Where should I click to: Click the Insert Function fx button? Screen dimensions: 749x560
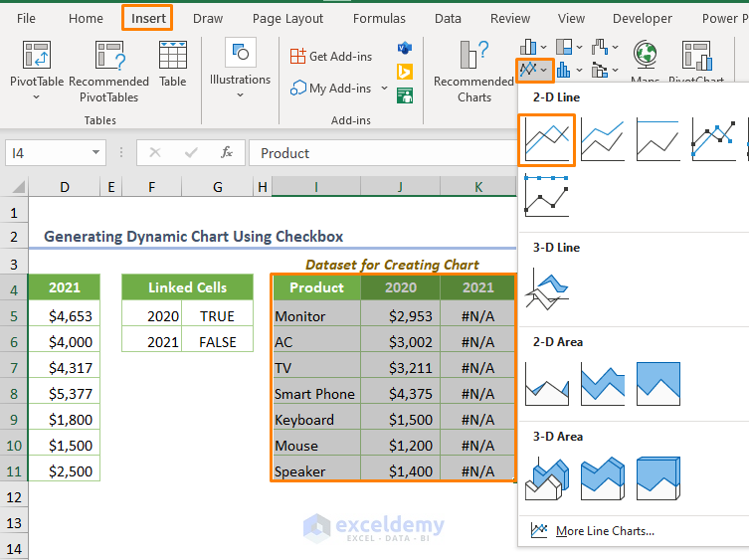pyautogui.click(x=227, y=153)
